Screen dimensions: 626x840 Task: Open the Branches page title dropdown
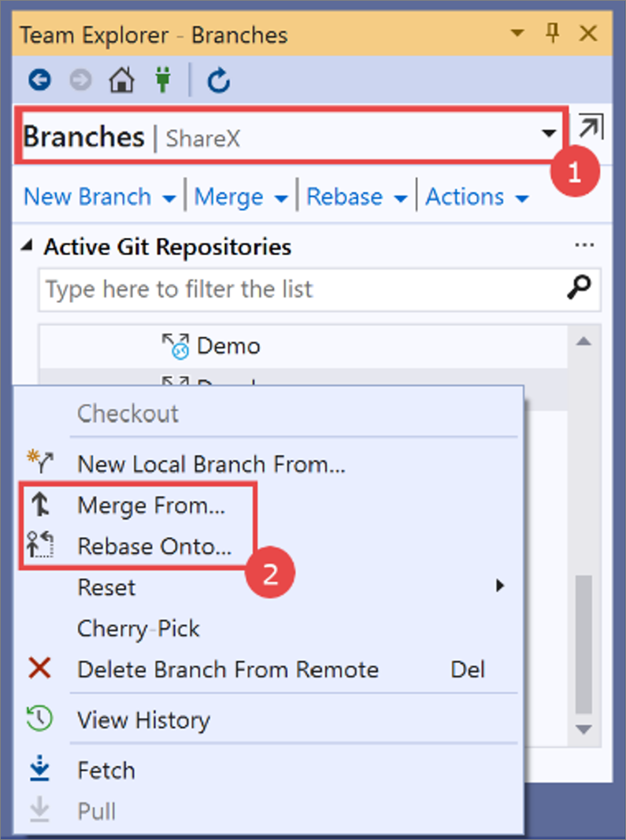[549, 135]
